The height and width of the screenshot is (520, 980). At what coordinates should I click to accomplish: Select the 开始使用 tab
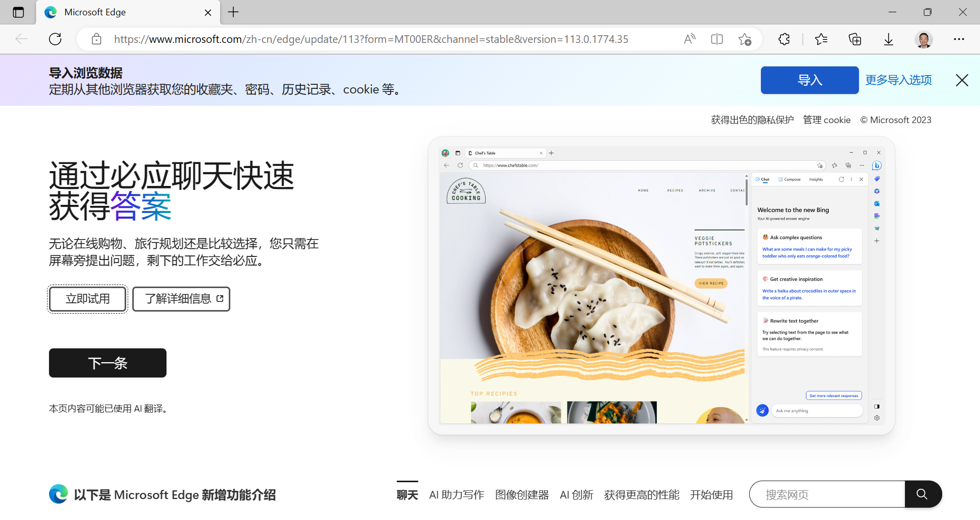pyautogui.click(x=711, y=494)
